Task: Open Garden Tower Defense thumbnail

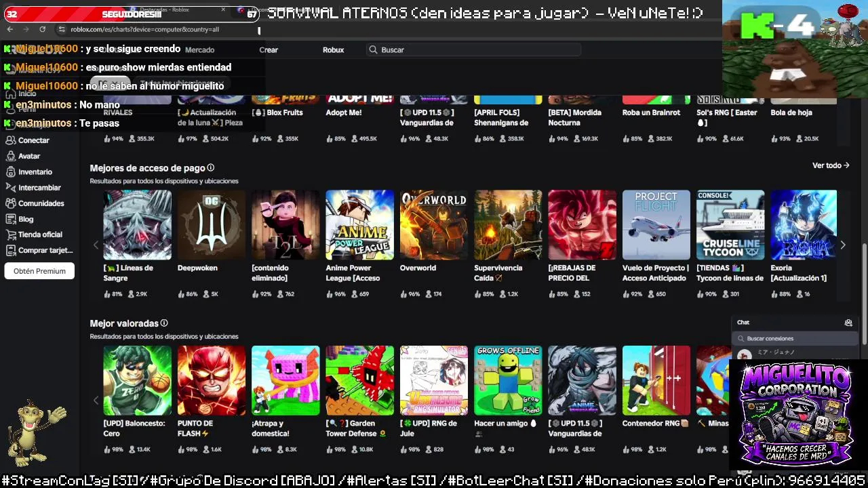Action: coord(359,380)
